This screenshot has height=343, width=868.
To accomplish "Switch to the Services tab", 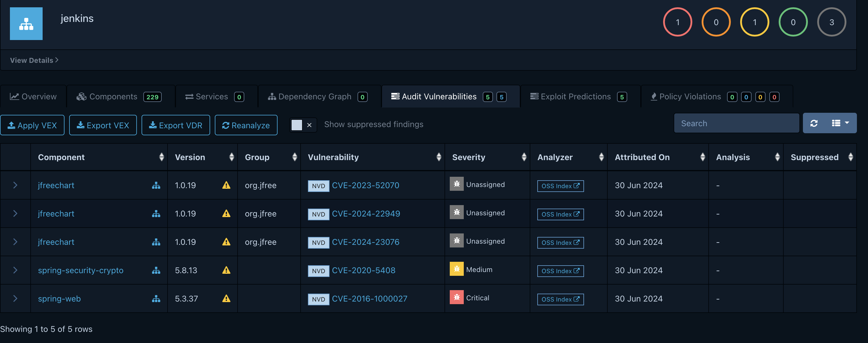I will pyautogui.click(x=217, y=97).
